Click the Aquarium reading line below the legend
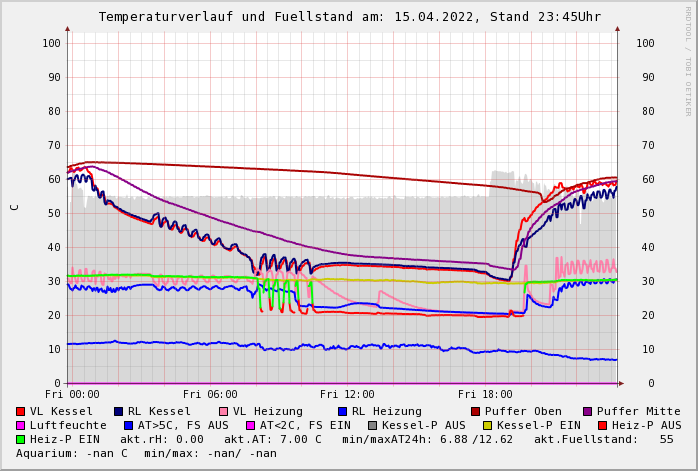Screen dimensions: 698x471 pyautogui.click(x=146, y=453)
